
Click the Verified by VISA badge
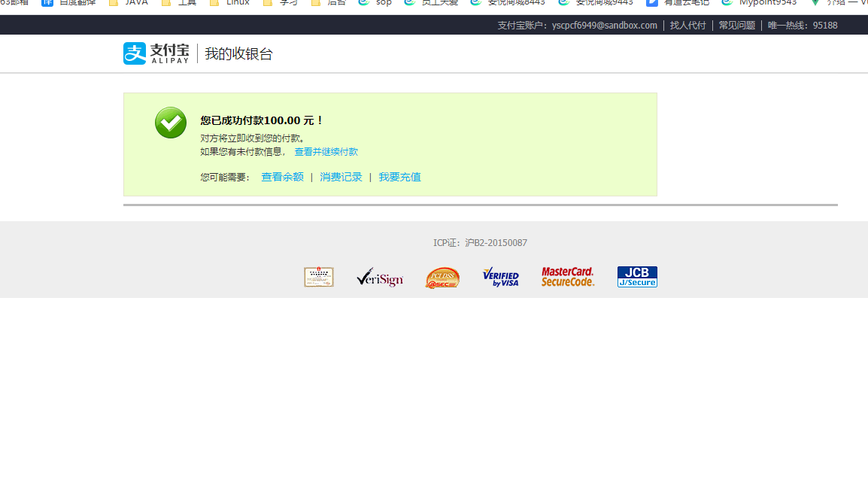pyautogui.click(x=500, y=276)
